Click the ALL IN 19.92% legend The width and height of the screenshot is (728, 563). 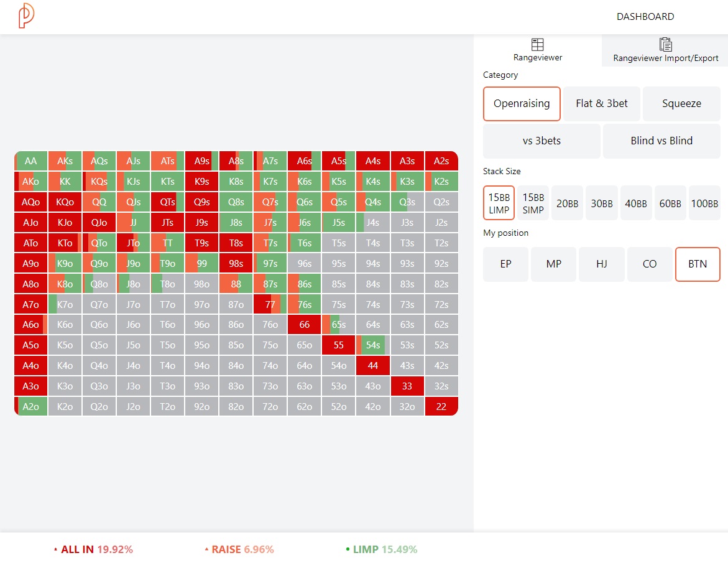tap(93, 549)
